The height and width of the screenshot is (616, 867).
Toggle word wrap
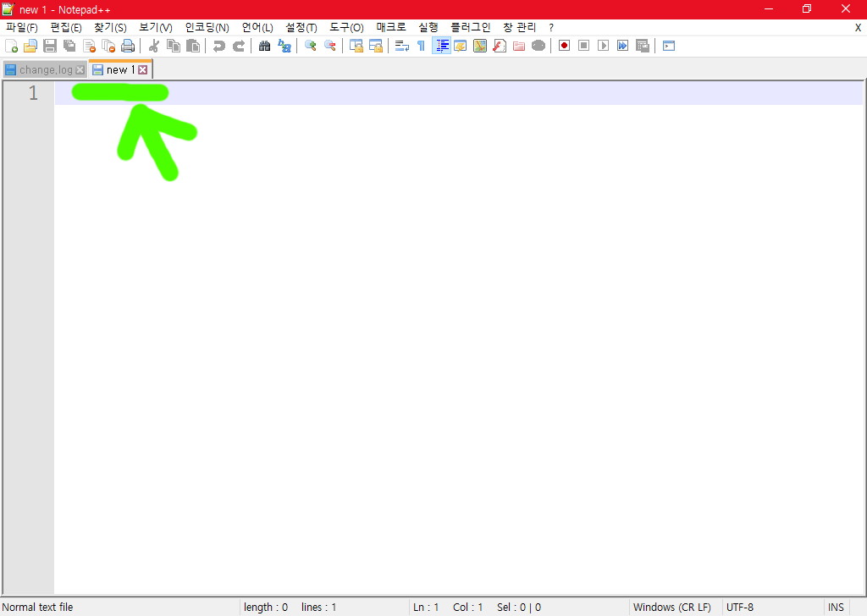pyautogui.click(x=402, y=46)
